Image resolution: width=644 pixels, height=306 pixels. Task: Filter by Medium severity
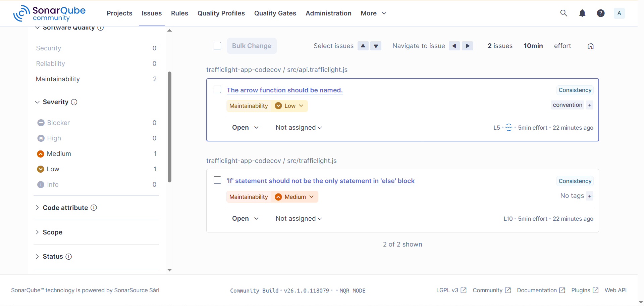point(59,154)
